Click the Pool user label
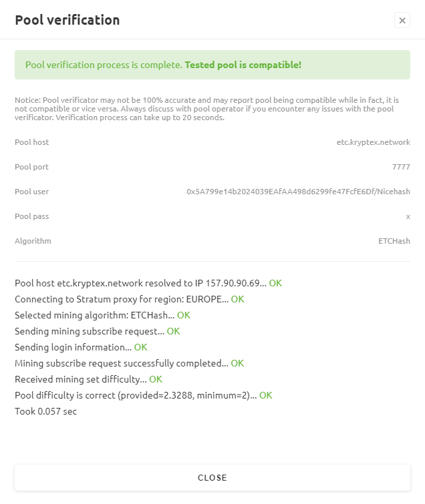This screenshot has height=504, width=425. (x=31, y=192)
